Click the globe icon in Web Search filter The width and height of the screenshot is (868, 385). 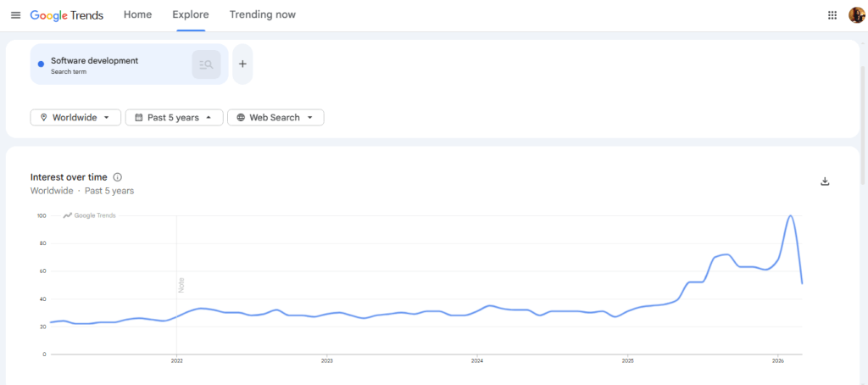(x=241, y=118)
